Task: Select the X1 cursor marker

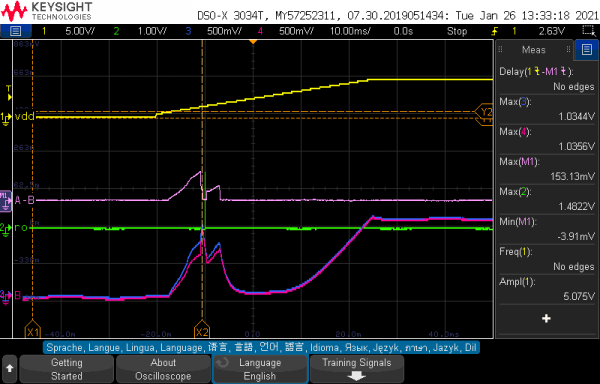Action: [33, 330]
